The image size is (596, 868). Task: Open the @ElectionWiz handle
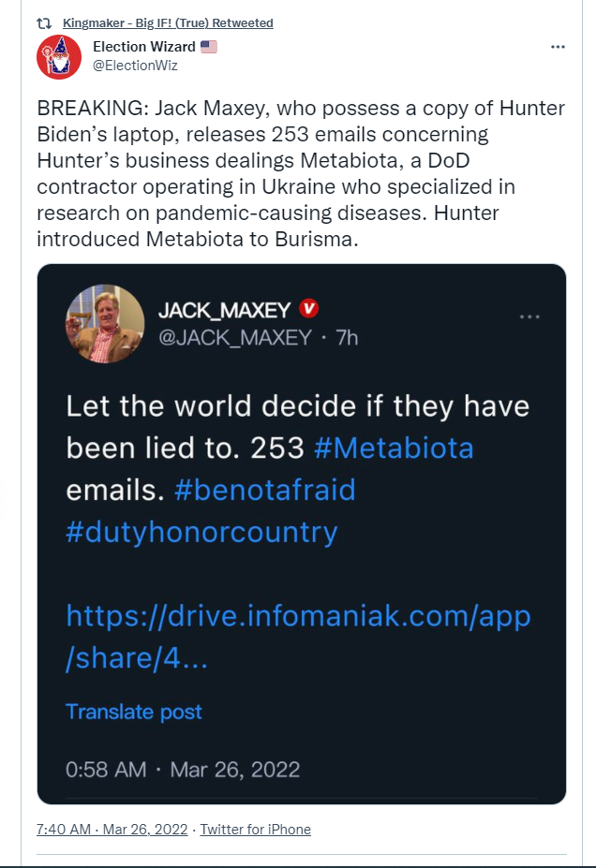tap(135, 66)
